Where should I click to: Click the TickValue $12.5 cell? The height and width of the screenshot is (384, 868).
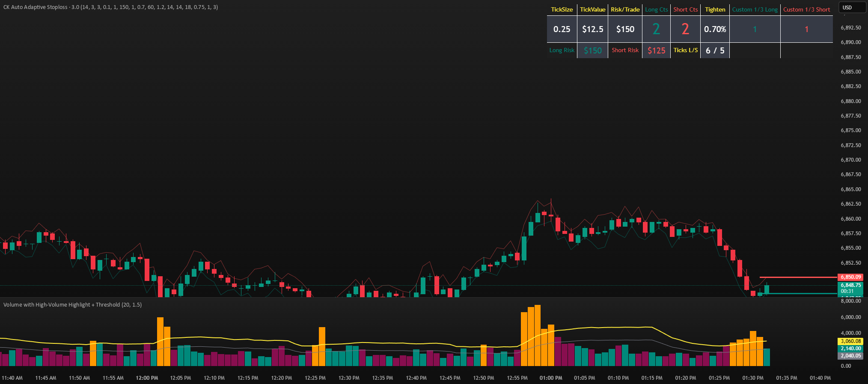[593, 29]
